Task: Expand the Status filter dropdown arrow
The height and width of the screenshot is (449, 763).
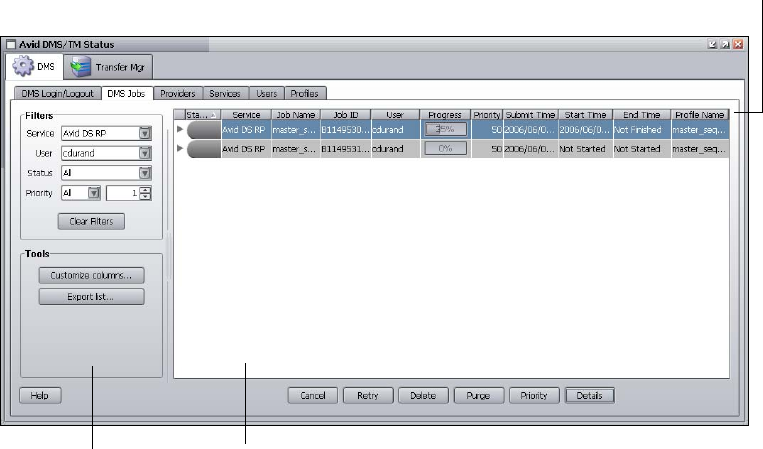Action: [x=145, y=173]
